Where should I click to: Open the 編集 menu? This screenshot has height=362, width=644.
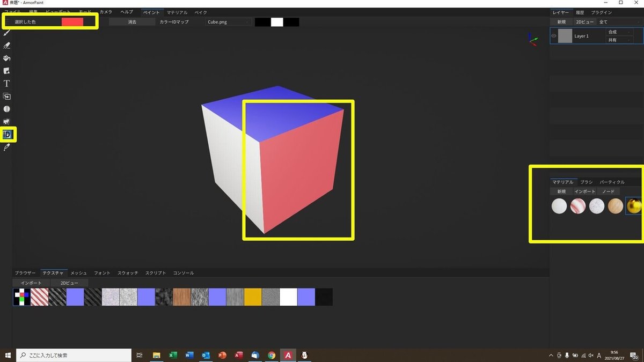pyautogui.click(x=34, y=12)
